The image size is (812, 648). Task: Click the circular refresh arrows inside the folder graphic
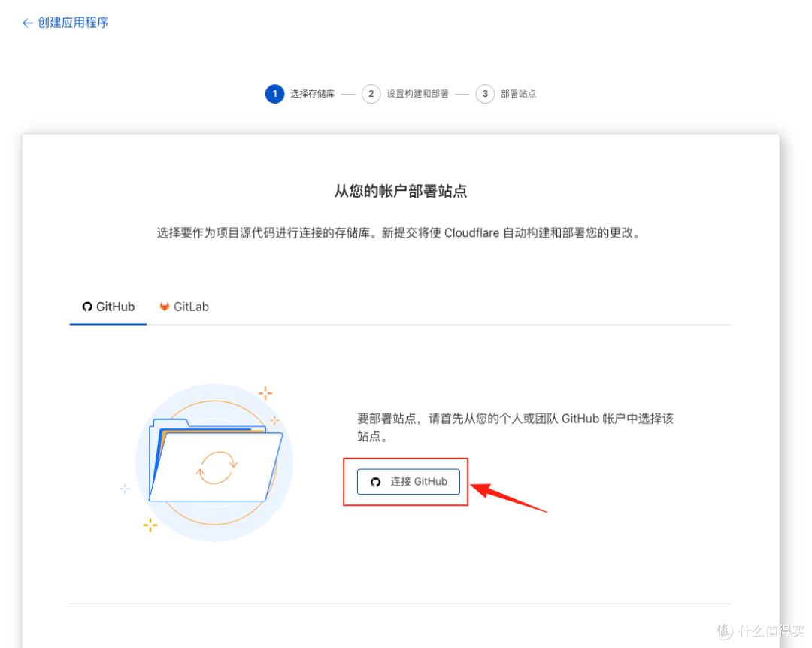(217, 468)
